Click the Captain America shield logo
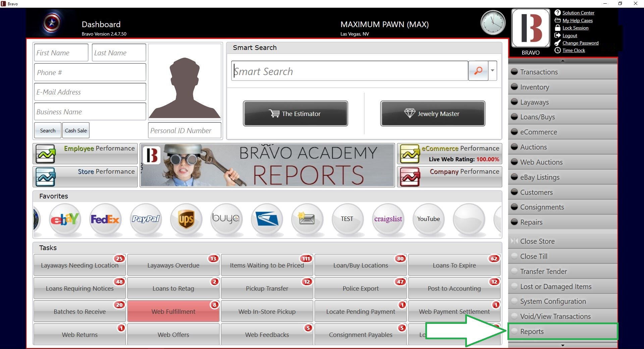 pos(52,23)
